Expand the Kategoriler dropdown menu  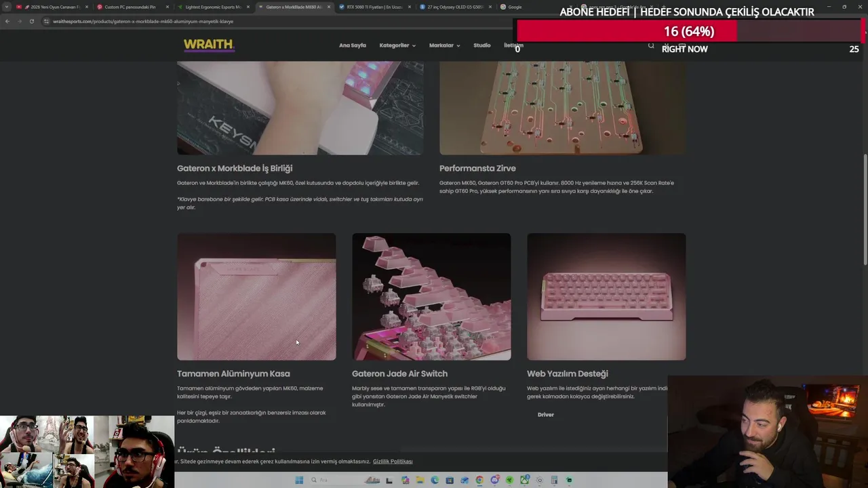[397, 45]
